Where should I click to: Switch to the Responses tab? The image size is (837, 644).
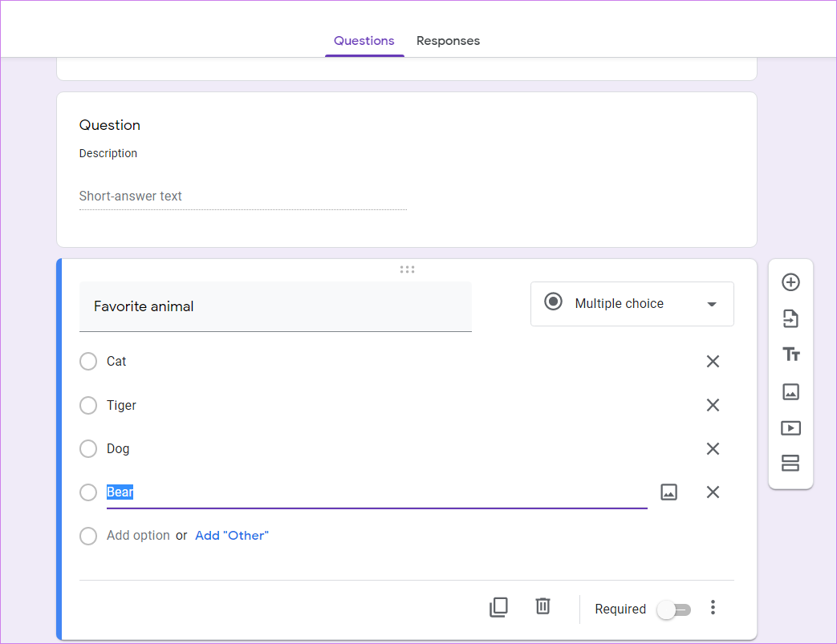click(x=448, y=40)
